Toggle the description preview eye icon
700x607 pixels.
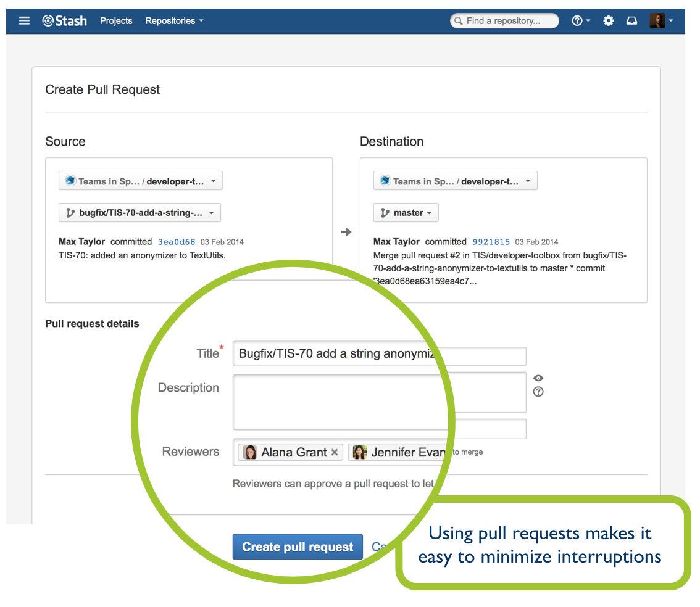[538, 378]
